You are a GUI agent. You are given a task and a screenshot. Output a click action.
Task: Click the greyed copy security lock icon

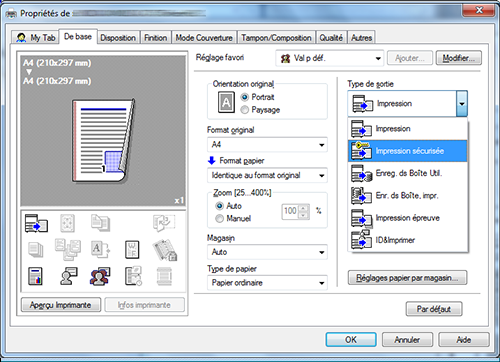click(165, 250)
